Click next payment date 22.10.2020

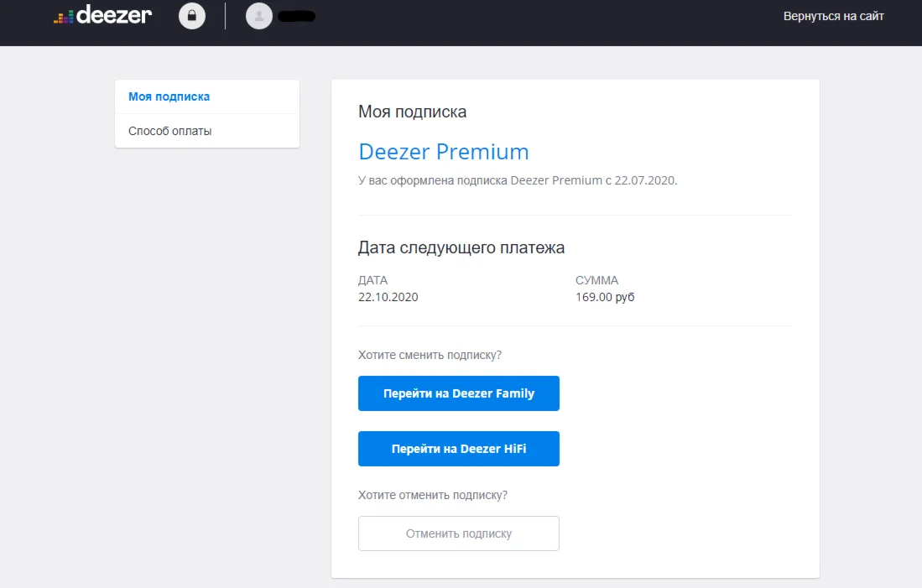coord(388,297)
